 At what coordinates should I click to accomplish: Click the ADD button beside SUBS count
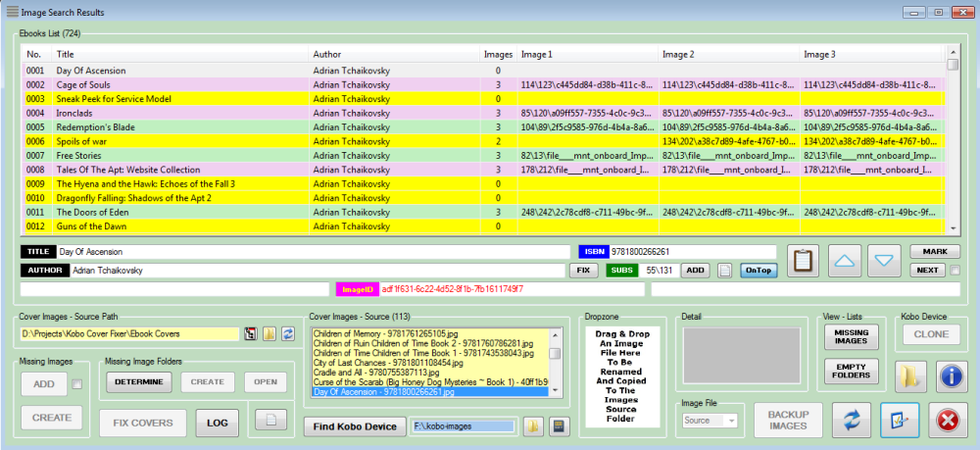(696, 271)
